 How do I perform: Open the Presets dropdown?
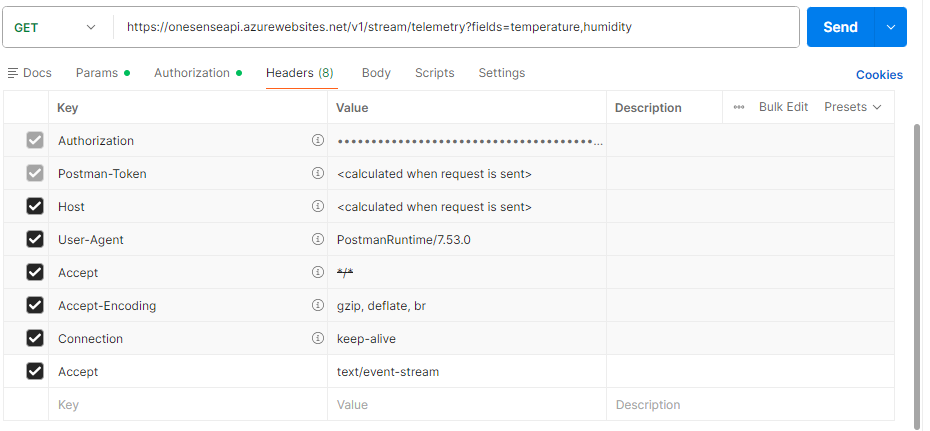point(853,107)
